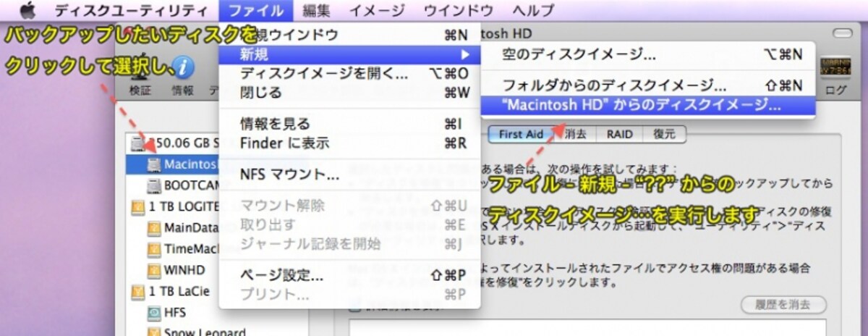Select the 50.06 GB disk name

tap(183, 144)
